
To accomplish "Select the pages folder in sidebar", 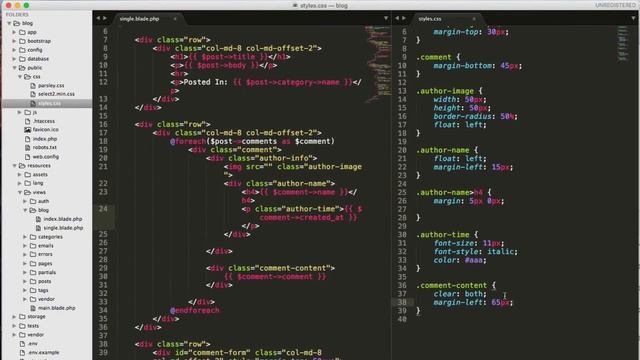I will (45, 264).
